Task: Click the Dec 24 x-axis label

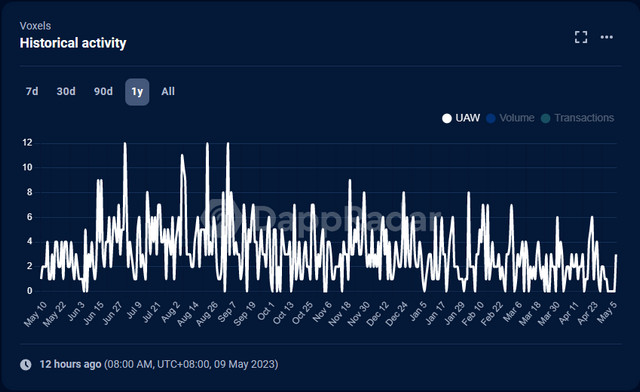Action: point(397,314)
